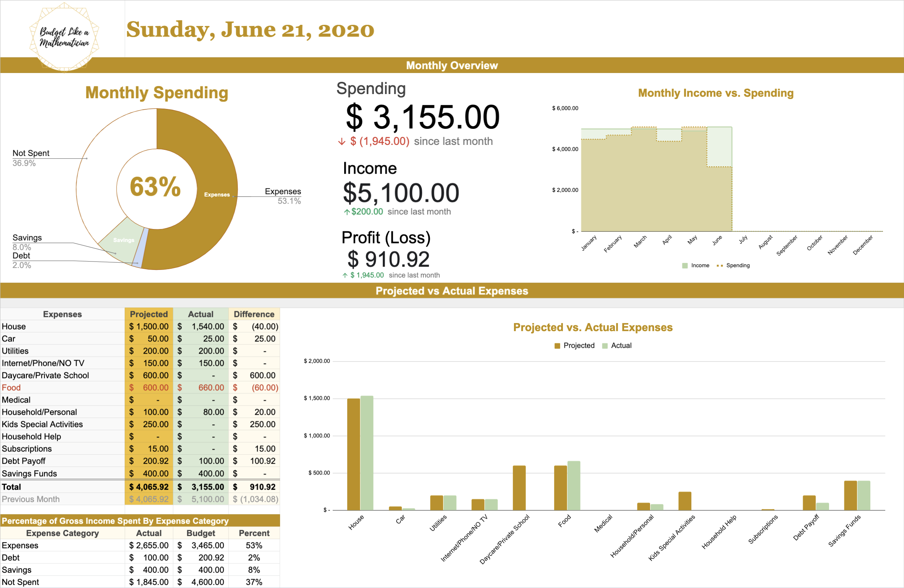Click the Total projected $4,065.92 cell
This screenshot has width=904, height=588.
click(x=149, y=487)
